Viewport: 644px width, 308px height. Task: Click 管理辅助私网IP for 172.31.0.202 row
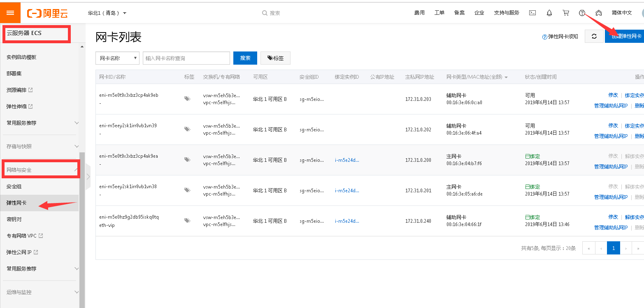(611, 136)
